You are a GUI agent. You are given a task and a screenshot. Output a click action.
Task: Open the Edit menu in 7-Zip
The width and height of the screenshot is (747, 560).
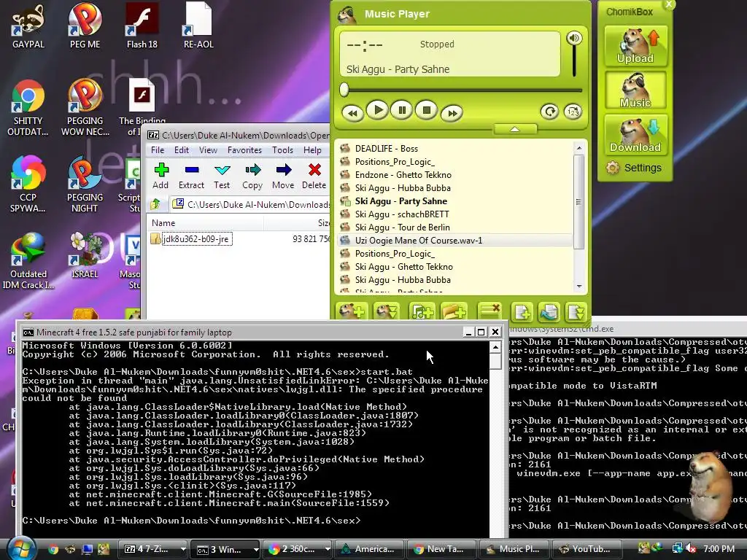coord(181,150)
